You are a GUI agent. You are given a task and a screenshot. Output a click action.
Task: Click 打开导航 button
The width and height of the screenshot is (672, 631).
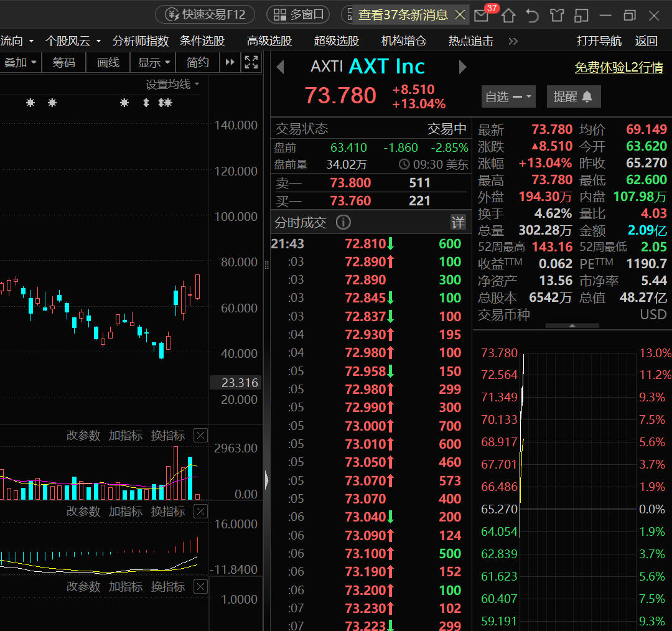599,41
